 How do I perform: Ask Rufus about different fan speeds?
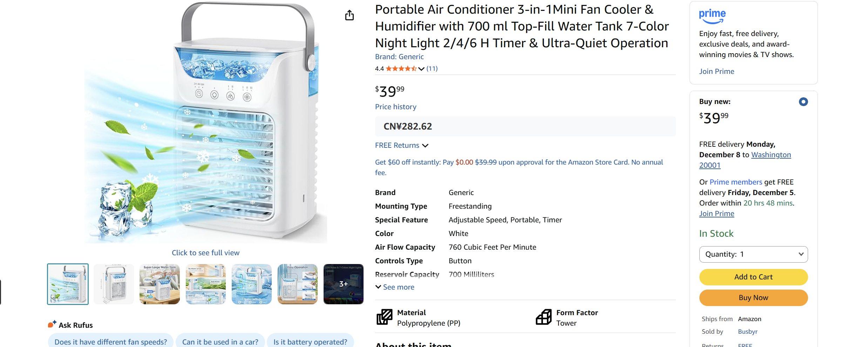coord(110,342)
